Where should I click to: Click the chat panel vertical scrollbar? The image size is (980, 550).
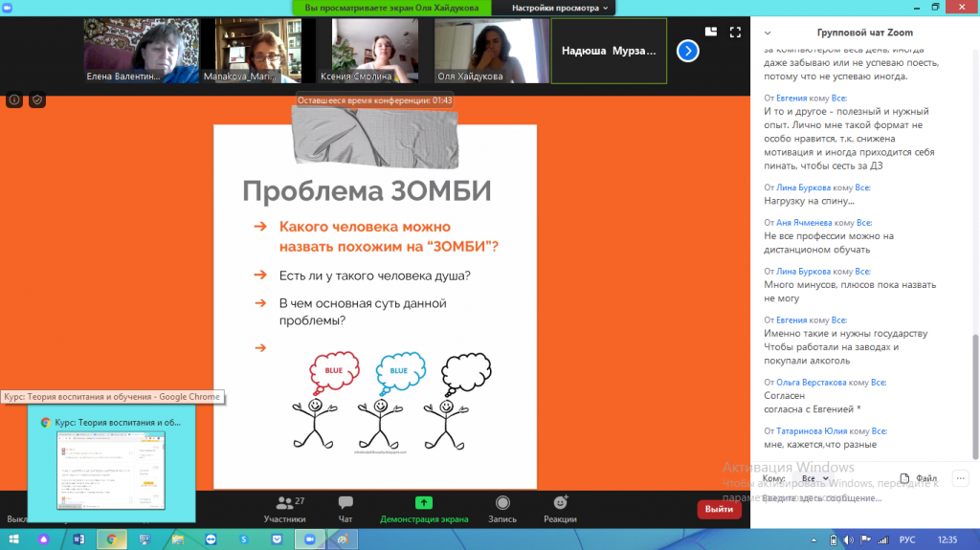(974, 383)
